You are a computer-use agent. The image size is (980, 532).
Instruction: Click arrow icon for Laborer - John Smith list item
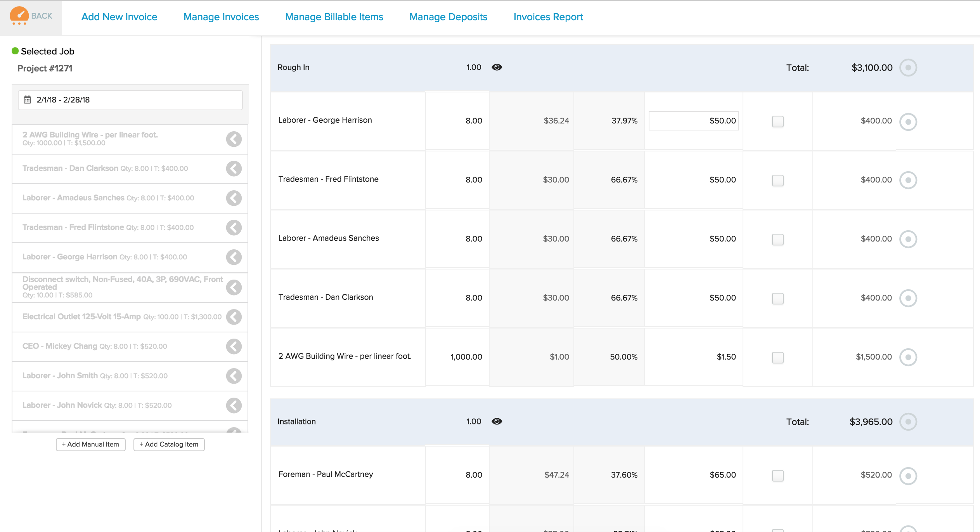pyautogui.click(x=234, y=376)
